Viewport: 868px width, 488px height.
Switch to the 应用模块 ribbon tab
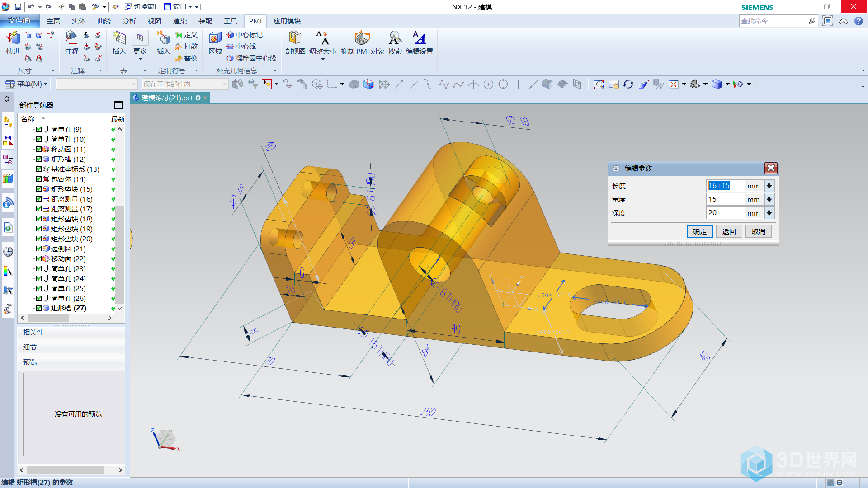coord(287,21)
